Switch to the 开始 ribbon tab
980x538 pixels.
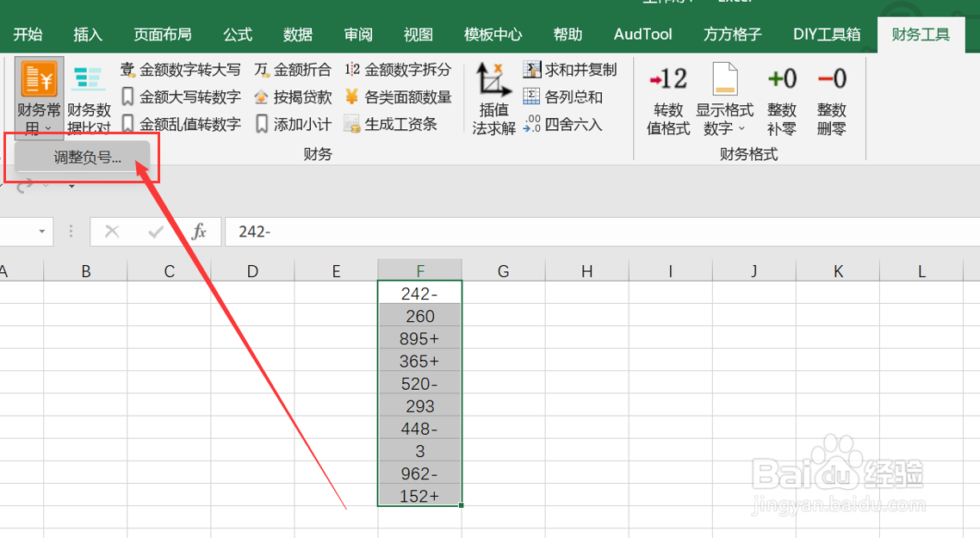26,34
